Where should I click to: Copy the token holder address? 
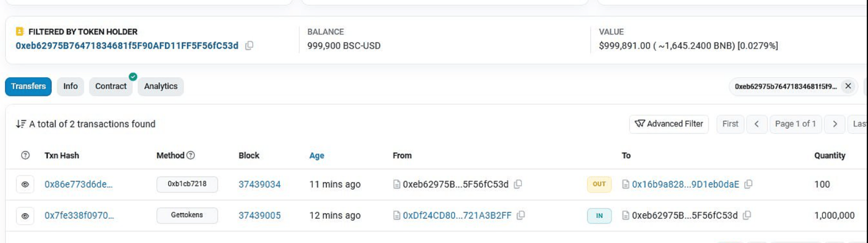[x=249, y=46]
